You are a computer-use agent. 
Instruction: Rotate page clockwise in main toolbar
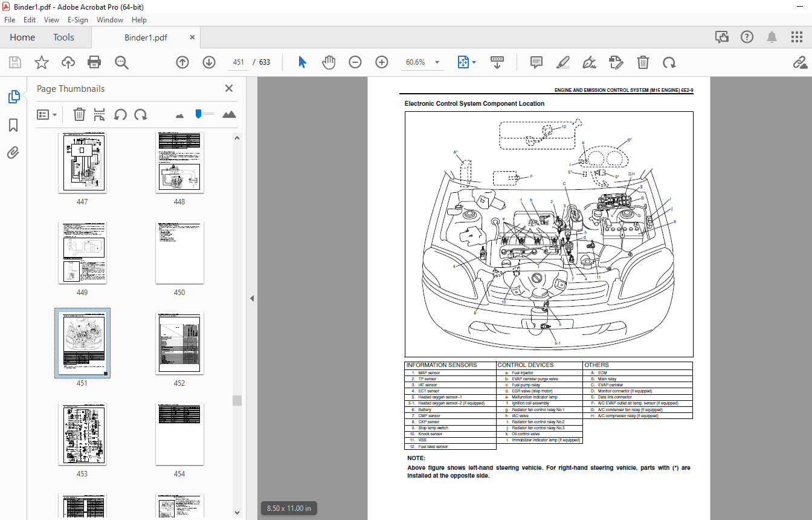point(669,62)
